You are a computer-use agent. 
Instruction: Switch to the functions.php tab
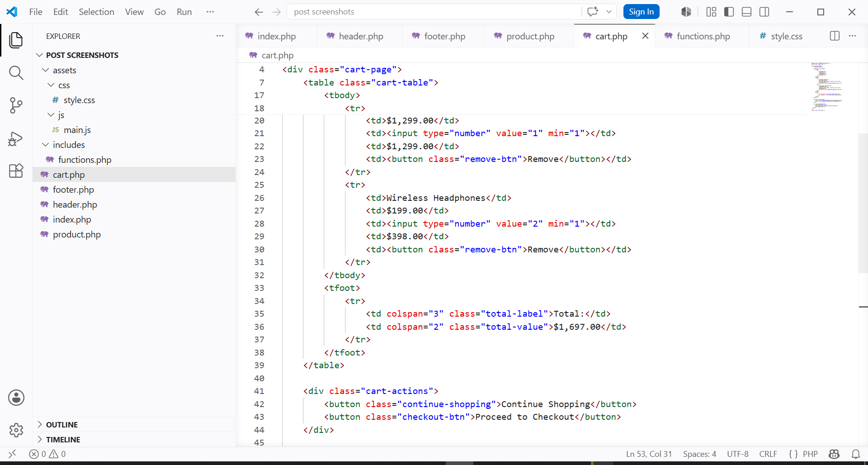coord(703,36)
